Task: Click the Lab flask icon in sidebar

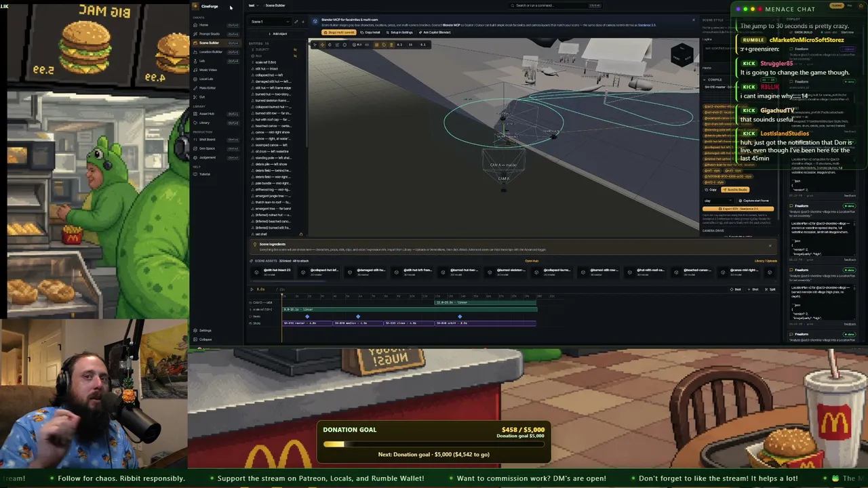Action: [x=195, y=61]
